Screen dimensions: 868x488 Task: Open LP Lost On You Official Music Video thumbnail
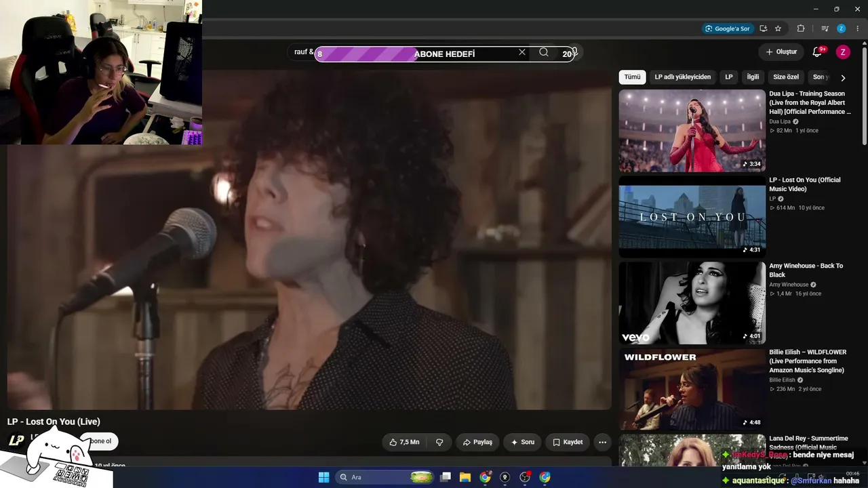[692, 217]
